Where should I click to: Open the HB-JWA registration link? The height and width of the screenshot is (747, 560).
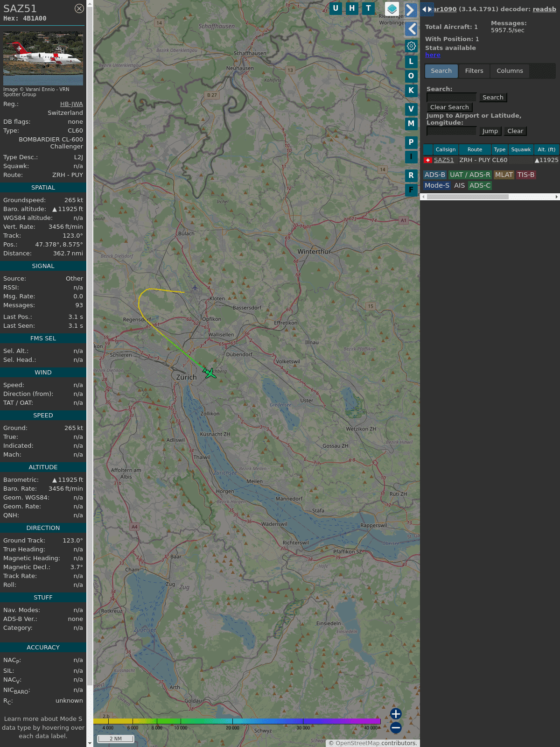click(71, 104)
